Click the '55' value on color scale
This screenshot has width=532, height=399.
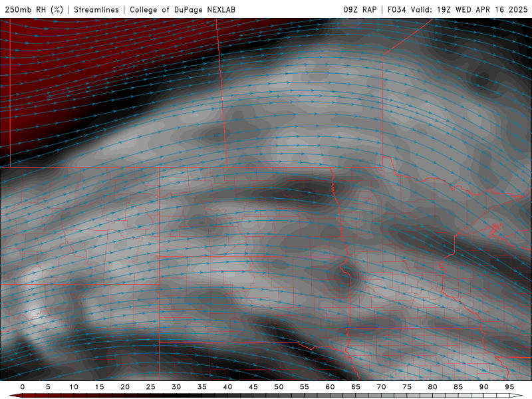[x=305, y=387]
